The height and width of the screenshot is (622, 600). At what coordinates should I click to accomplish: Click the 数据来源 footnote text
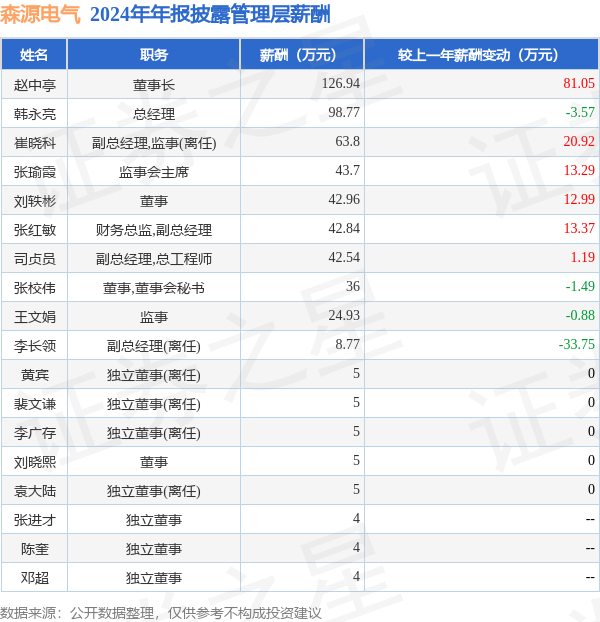161,613
